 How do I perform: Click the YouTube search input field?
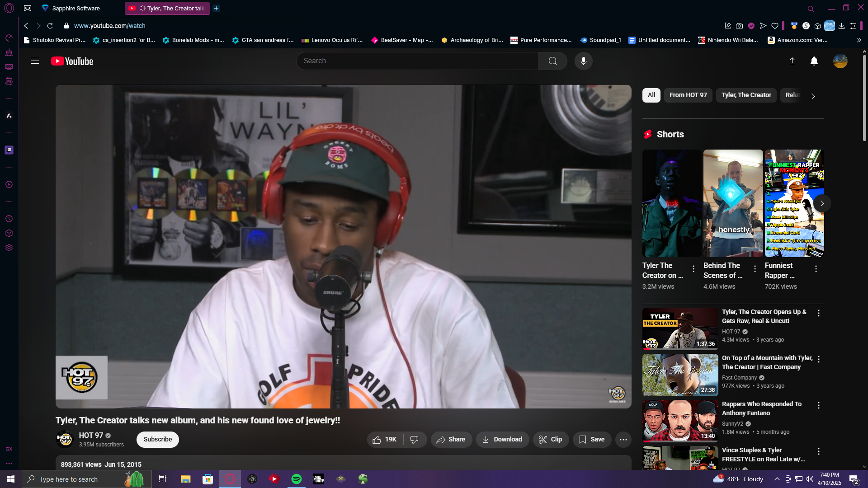tap(416, 61)
